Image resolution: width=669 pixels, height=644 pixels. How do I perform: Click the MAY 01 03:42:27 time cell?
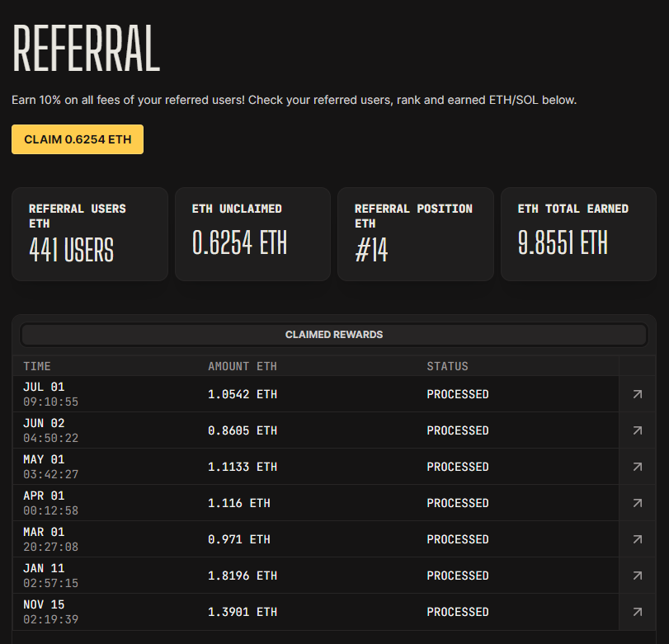(x=51, y=467)
